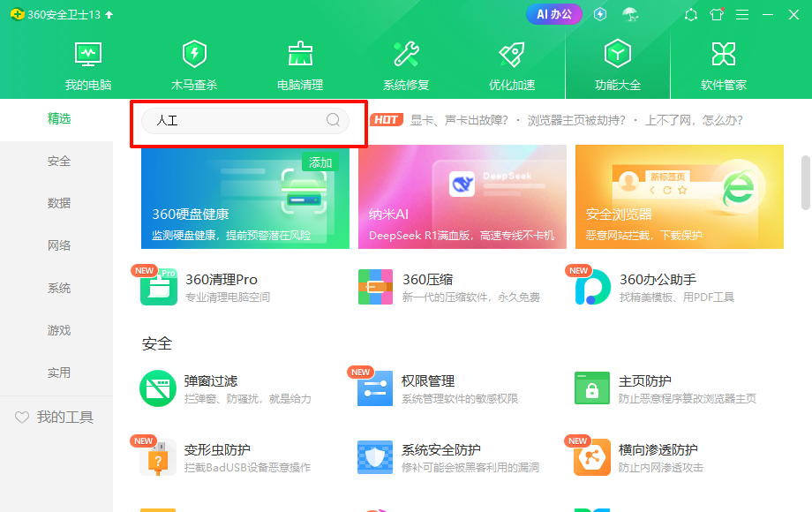Select the 网络 sidebar tab
The image size is (812, 512).
point(58,245)
